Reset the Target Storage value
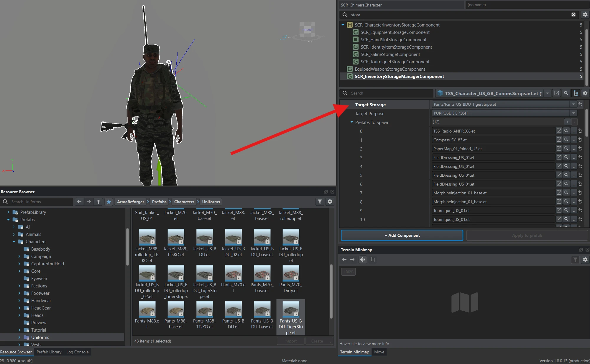This screenshot has height=364, width=590. click(580, 104)
